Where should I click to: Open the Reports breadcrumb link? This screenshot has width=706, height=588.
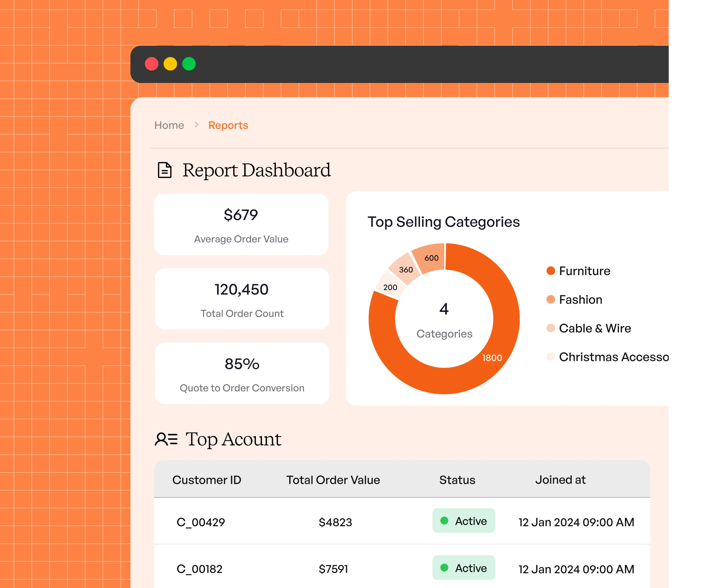(x=228, y=125)
